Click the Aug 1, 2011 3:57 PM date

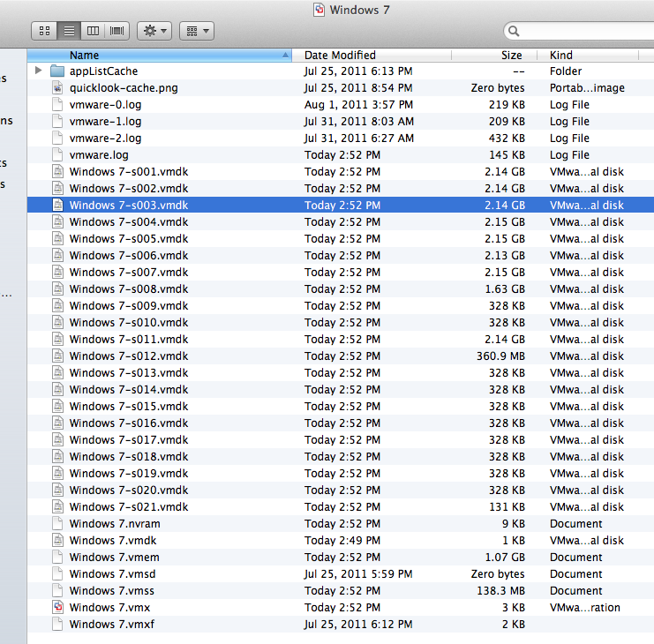pos(358,105)
